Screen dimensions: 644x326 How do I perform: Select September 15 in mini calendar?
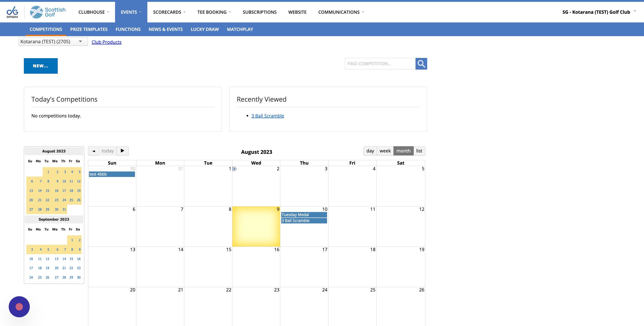(71, 259)
